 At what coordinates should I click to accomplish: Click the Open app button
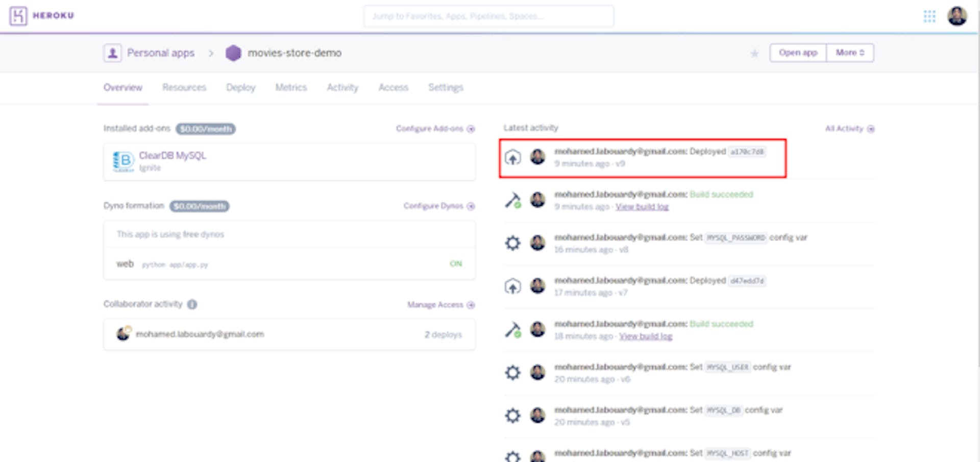pyautogui.click(x=798, y=53)
